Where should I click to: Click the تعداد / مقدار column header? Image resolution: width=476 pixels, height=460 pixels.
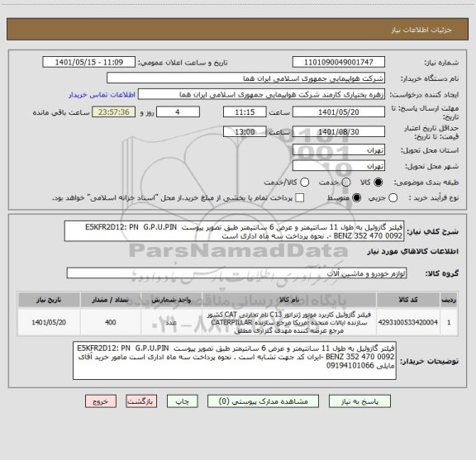111,300
